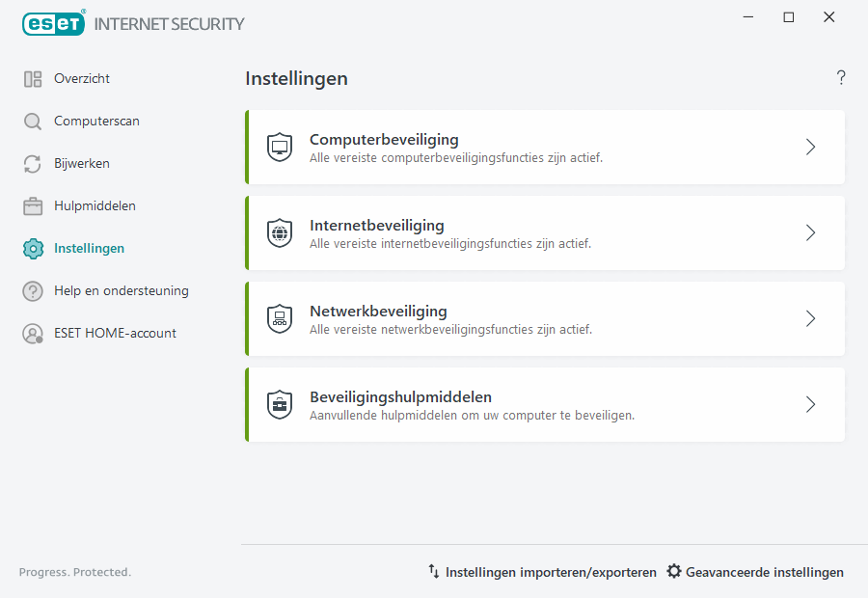Switch to the Overzicht section
The image size is (868, 598).
[x=83, y=78]
